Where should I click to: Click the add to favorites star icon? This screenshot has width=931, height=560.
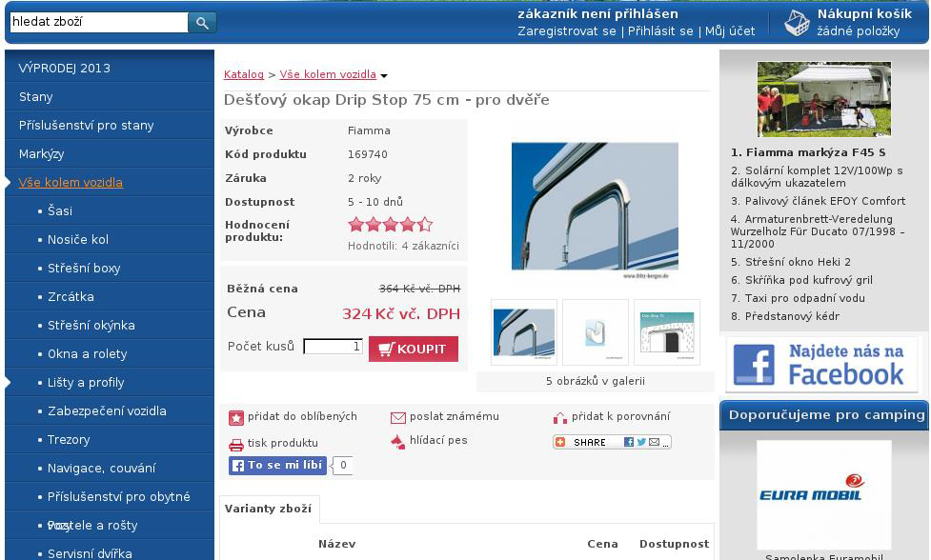coord(235,418)
